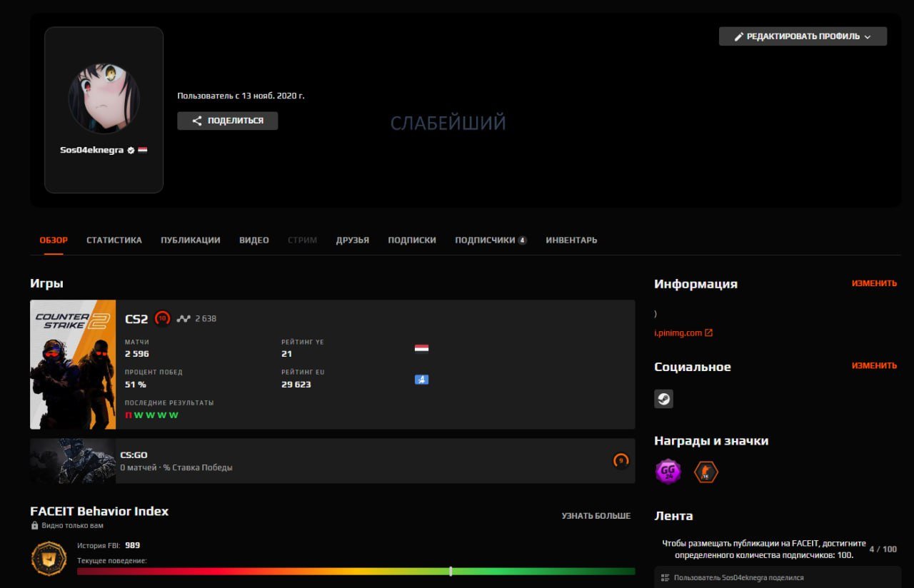Click the verified badge next to Sos04eknegra
This screenshot has width=914, height=588.
[x=131, y=151]
